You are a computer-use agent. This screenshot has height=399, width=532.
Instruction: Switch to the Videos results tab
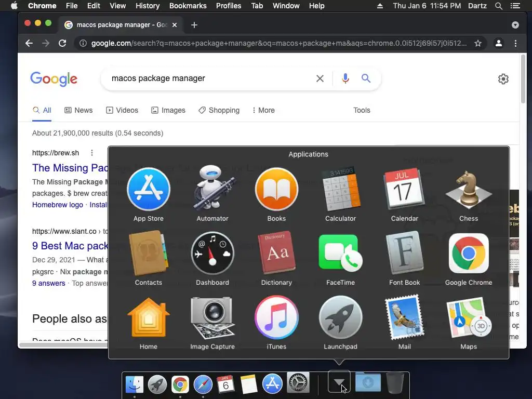pyautogui.click(x=122, y=110)
